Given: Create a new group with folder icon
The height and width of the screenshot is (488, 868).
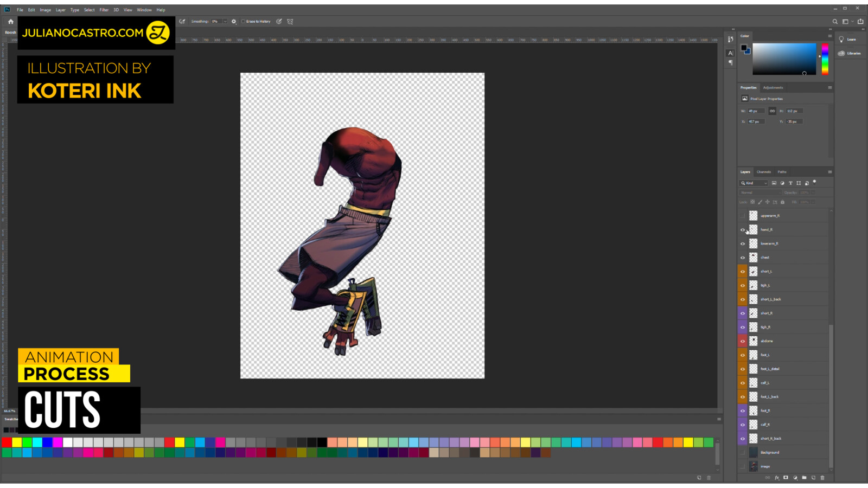Looking at the screenshot, I should pyautogui.click(x=804, y=478).
